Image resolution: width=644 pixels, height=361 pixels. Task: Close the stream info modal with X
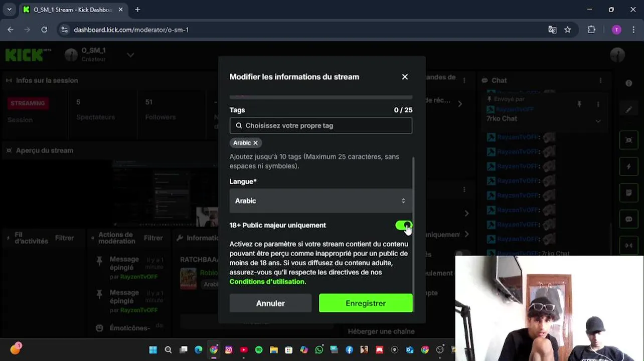[x=405, y=77]
